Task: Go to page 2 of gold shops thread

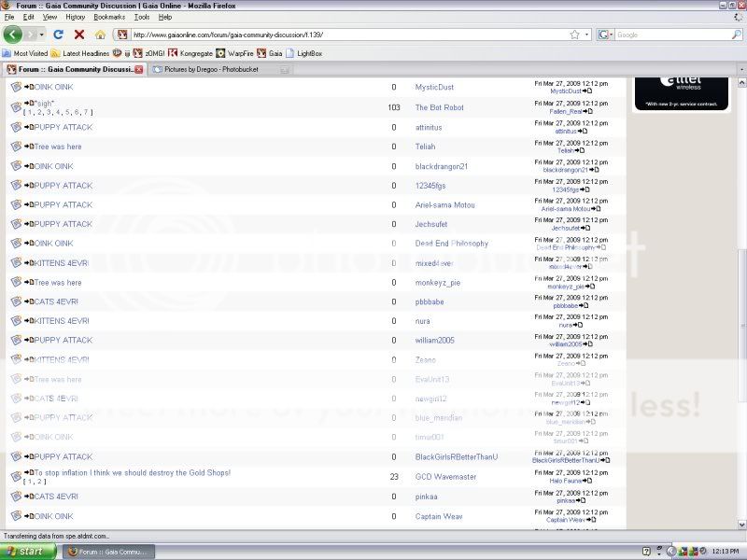Action: (x=39, y=482)
